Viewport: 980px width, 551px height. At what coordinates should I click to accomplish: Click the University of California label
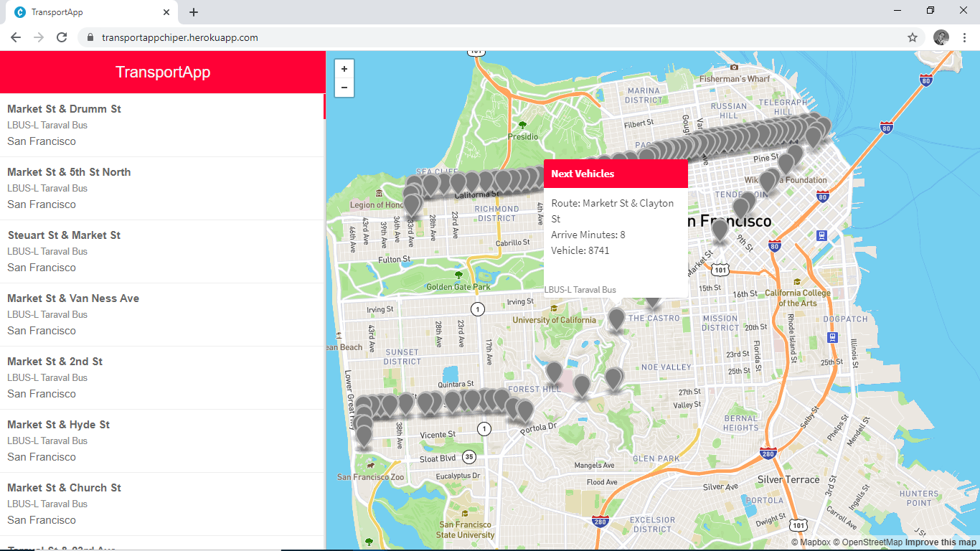(x=554, y=320)
